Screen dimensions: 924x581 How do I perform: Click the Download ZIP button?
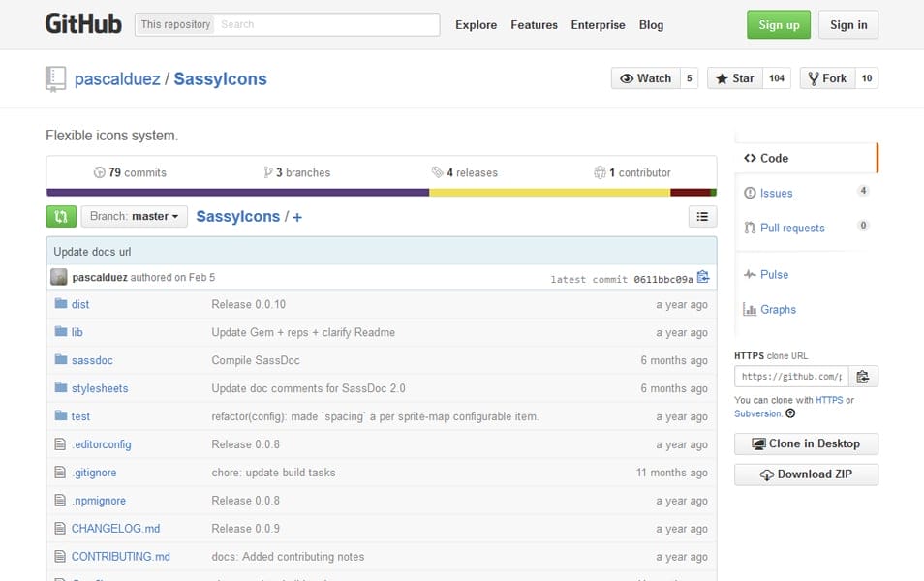(x=806, y=474)
